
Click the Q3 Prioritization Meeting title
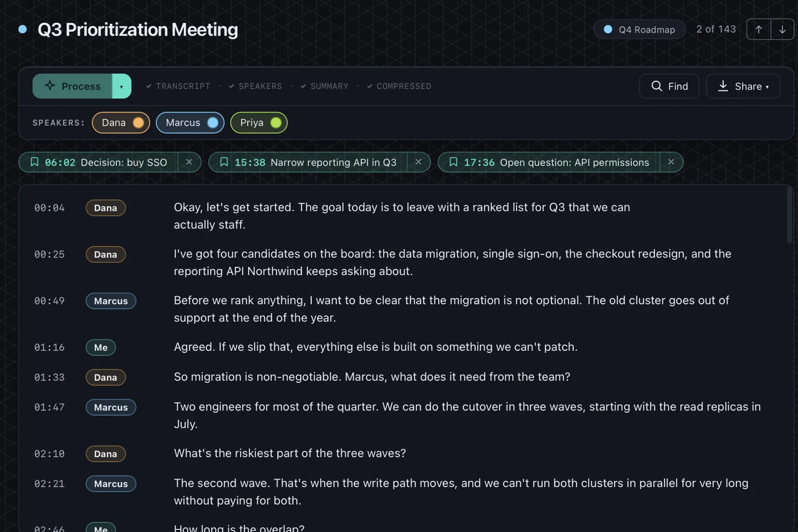pos(138,29)
